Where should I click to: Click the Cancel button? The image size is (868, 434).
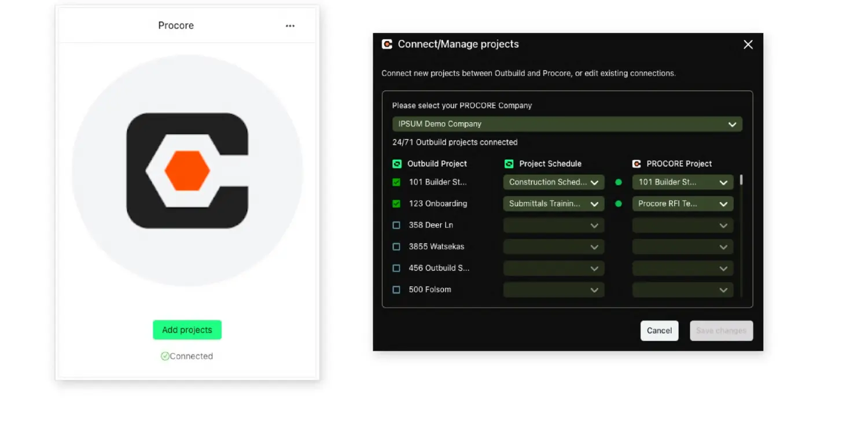pos(659,330)
